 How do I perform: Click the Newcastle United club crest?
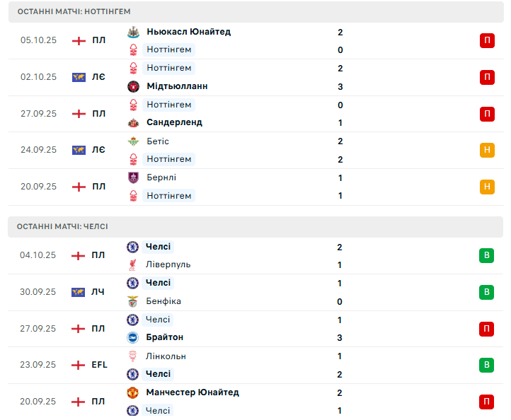tap(132, 32)
